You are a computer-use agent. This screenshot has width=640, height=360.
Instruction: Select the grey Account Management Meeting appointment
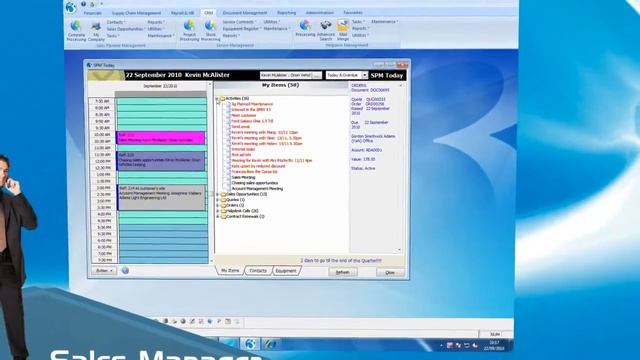click(x=162, y=198)
